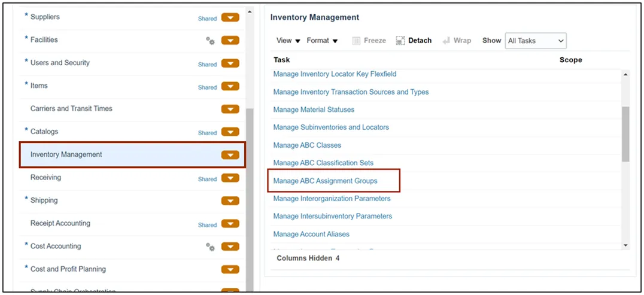Click the orange action button for Receiving

(230, 178)
